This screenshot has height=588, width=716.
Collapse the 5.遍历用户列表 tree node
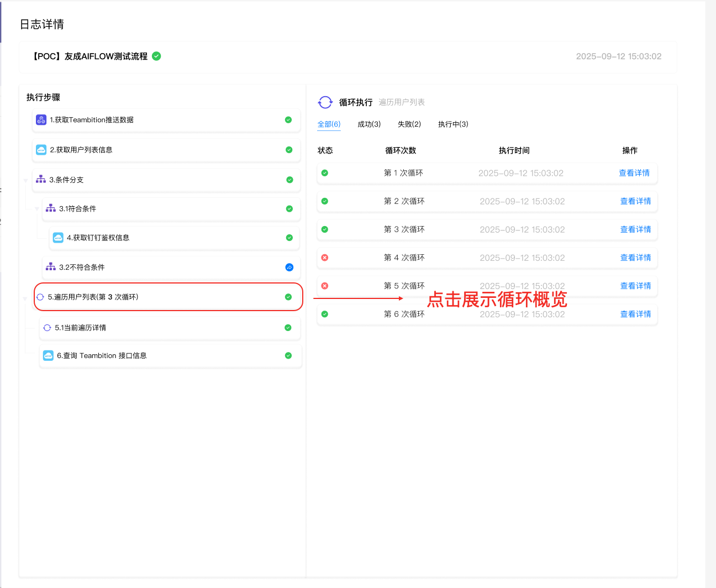(x=25, y=298)
